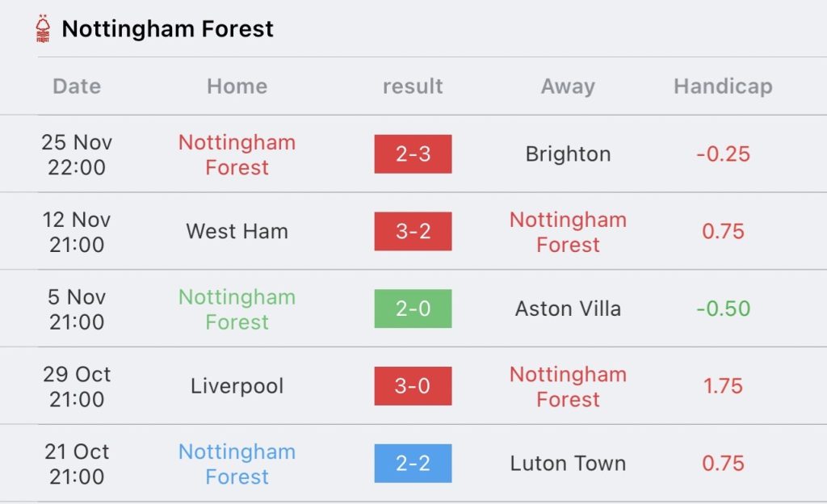This screenshot has height=504, width=827.
Task: Open the 3-2 West Ham result badge
Action: coord(413,232)
